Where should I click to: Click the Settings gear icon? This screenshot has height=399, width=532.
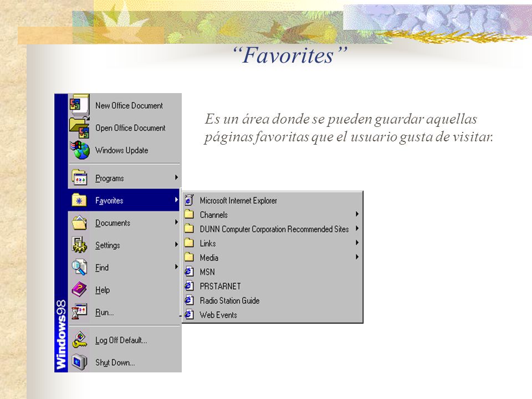coord(80,245)
